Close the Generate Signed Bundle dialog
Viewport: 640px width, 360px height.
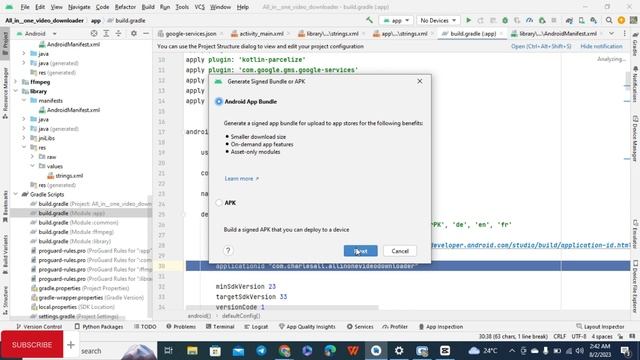[x=420, y=81]
